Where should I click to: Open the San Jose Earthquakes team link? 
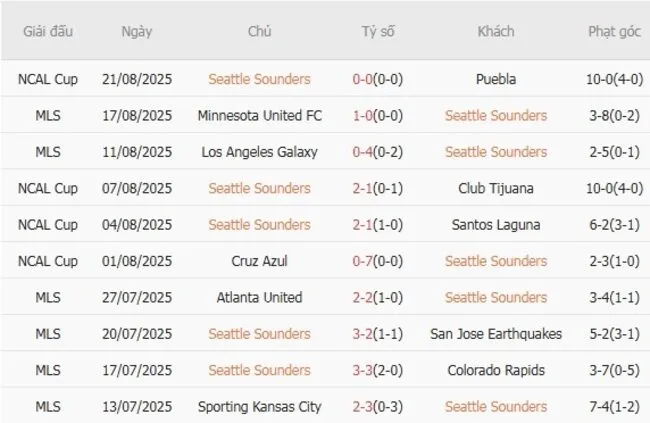click(x=496, y=334)
